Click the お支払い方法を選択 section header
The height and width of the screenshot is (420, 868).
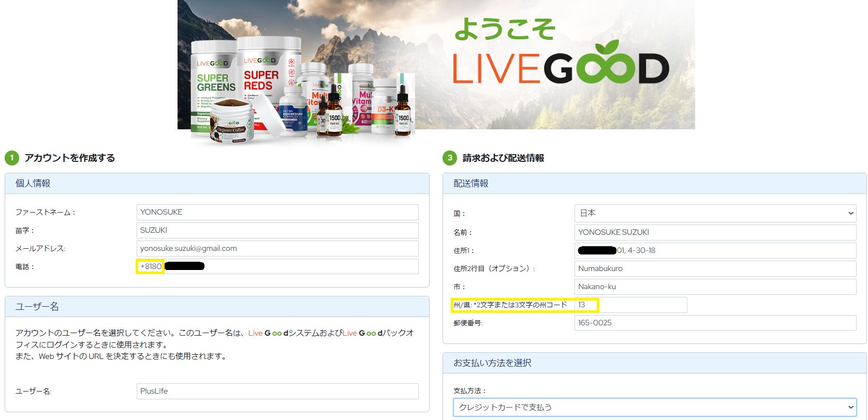[655, 363]
